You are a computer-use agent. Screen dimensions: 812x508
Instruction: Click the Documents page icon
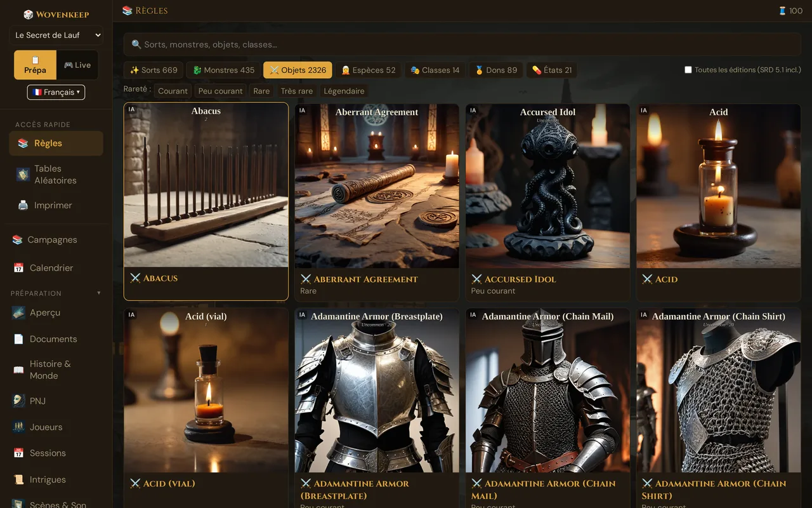19,339
